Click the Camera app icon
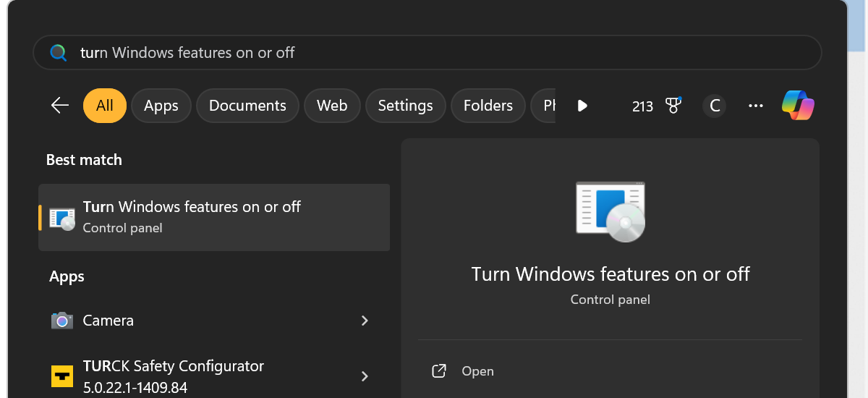The width and height of the screenshot is (868, 398). tap(62, 320)
